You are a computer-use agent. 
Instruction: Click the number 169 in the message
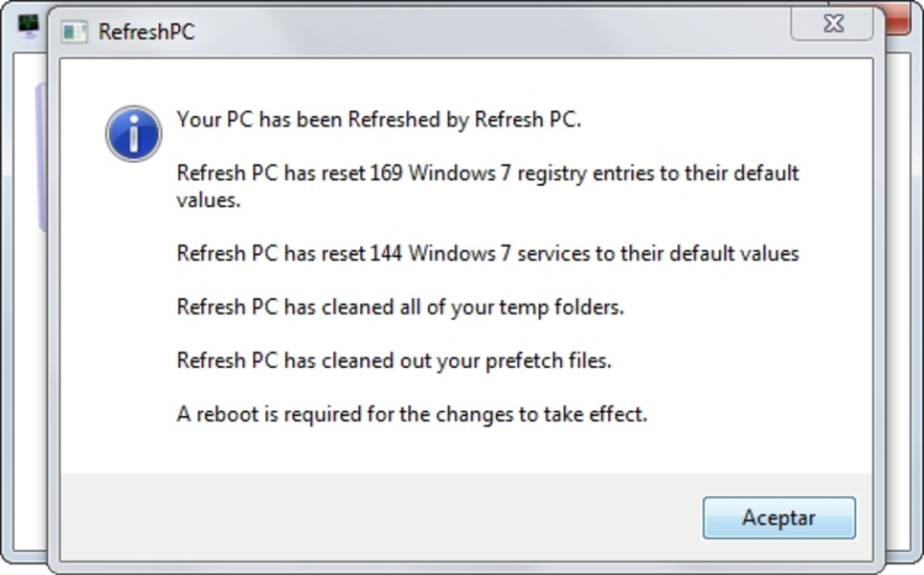pos(386,173)
